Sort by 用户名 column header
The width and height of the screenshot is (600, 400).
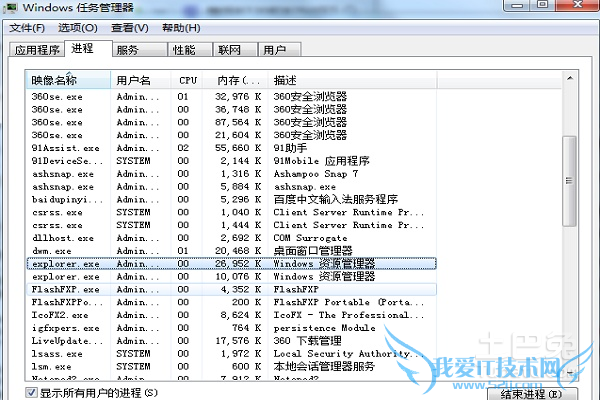click(x=140, y=80)
